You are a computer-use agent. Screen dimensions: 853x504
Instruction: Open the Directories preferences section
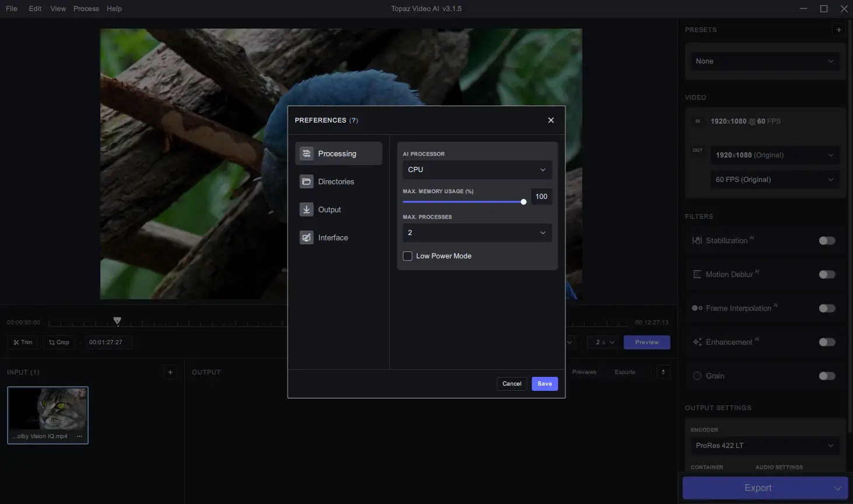[x=338, y=181]
